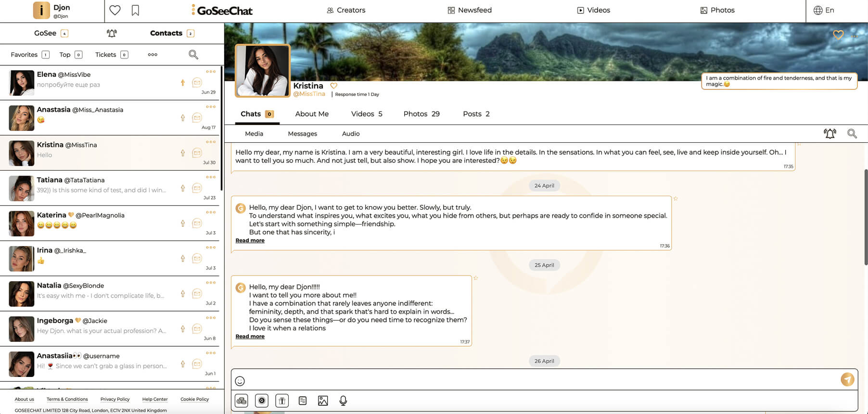The image size is (868, 414).
Task: Open the three-dot menu for Elena's chat
Action: [211, 72]
